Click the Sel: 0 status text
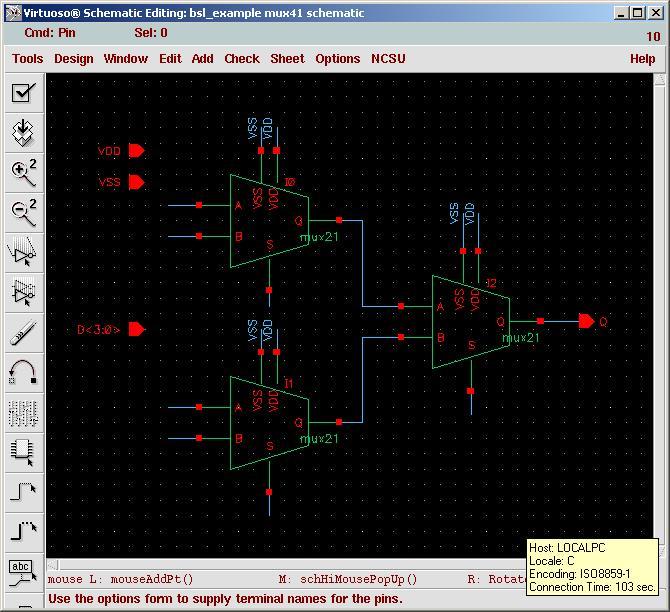This screenshot has width=670, height=612. tap(151, 33)
